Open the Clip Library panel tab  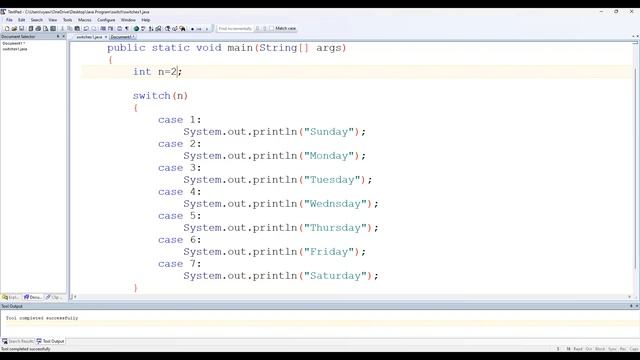(54, 297)
